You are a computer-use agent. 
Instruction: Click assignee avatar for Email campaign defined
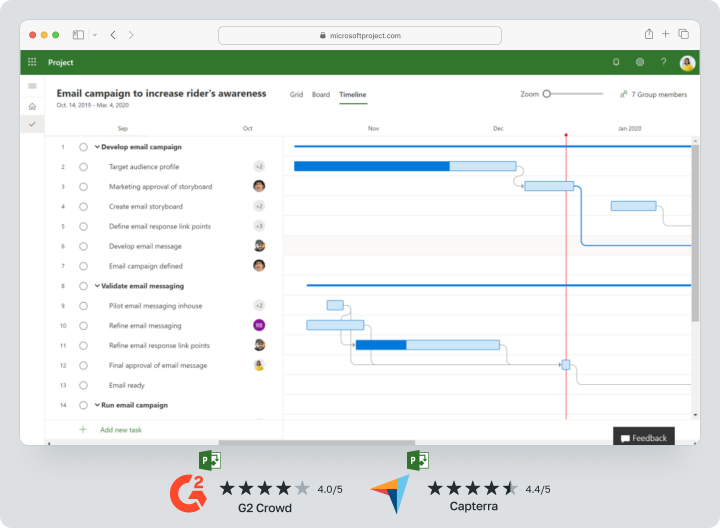tap(259, 265)
